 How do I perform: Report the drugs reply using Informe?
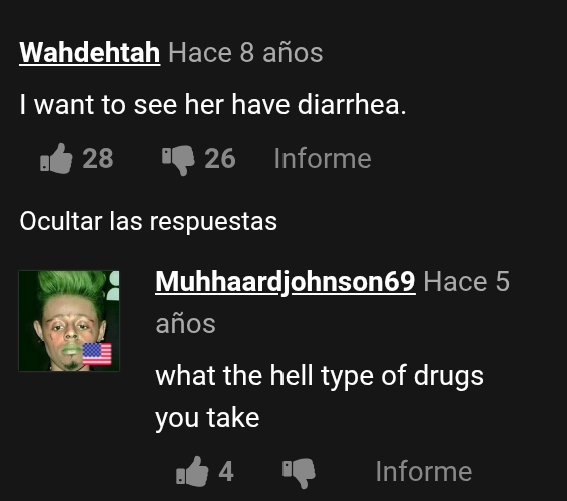tap(423, 471)
